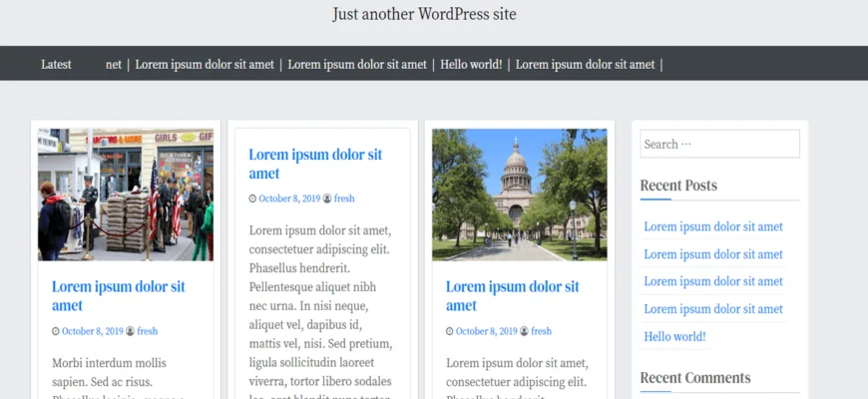The image size is (868, 399).
Task: Click the author icon in the middle text-only post
Action: click(x=327, y=199)
